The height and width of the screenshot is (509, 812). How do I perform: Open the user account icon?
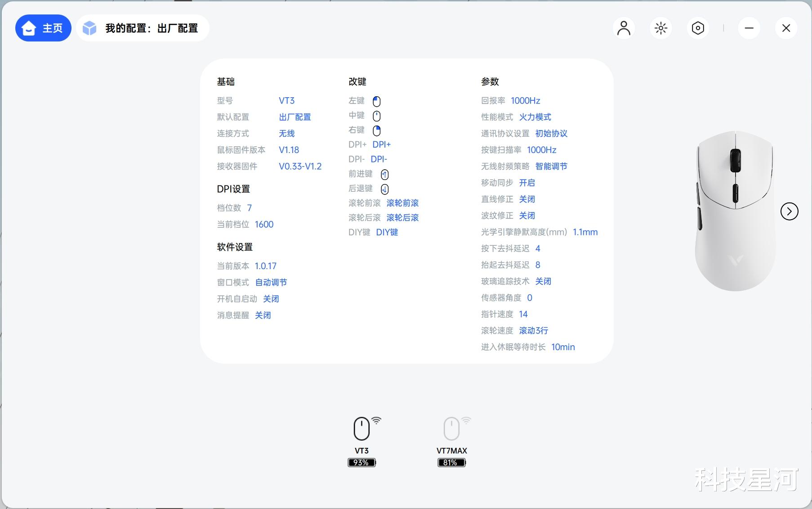coord(624,28)
